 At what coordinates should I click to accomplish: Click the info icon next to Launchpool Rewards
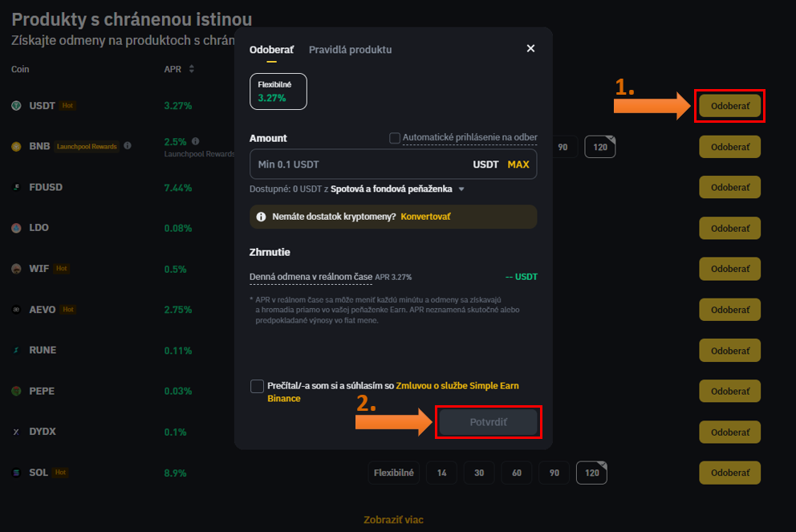128,146
